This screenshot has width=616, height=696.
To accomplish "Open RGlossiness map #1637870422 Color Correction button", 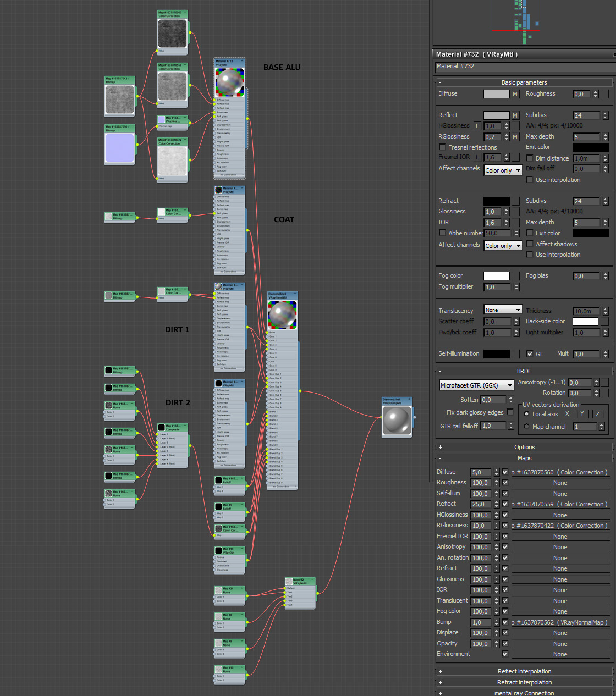I will click(x=560, y=526).
